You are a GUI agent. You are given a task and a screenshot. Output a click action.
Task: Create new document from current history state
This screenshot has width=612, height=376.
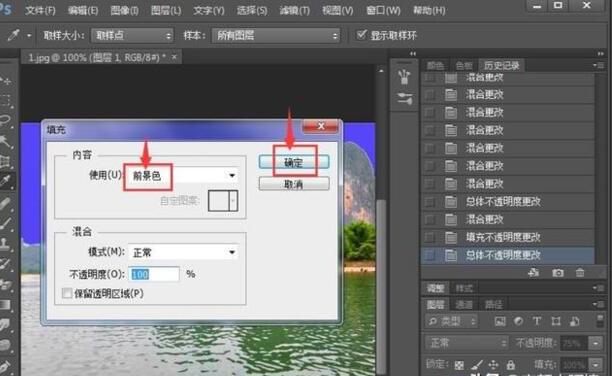[x=534, y=273]
